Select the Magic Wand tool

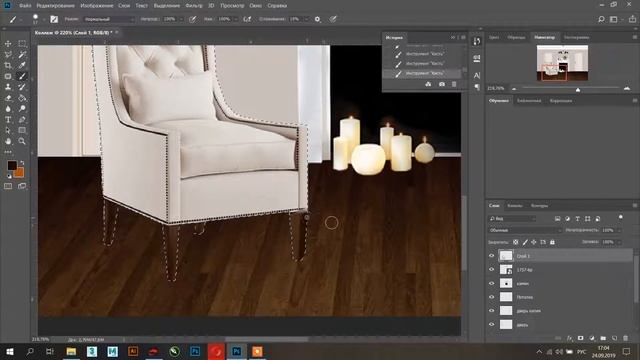tap(22, 54)
